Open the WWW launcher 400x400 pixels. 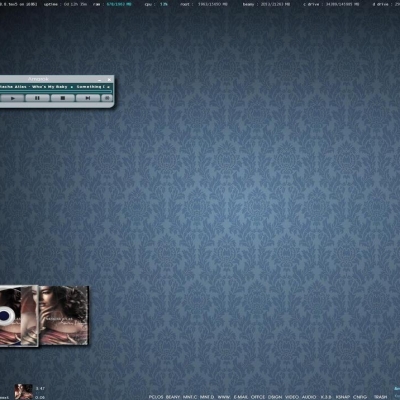[224, 397]
